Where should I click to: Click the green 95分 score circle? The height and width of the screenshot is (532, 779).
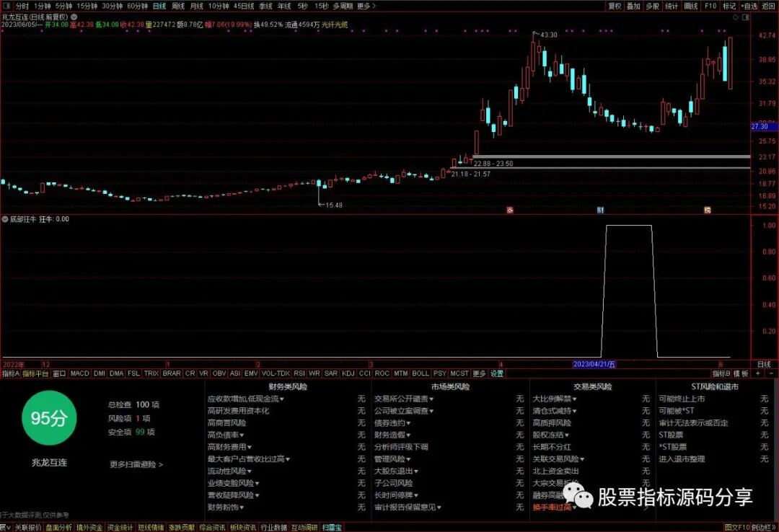(49, 418)
